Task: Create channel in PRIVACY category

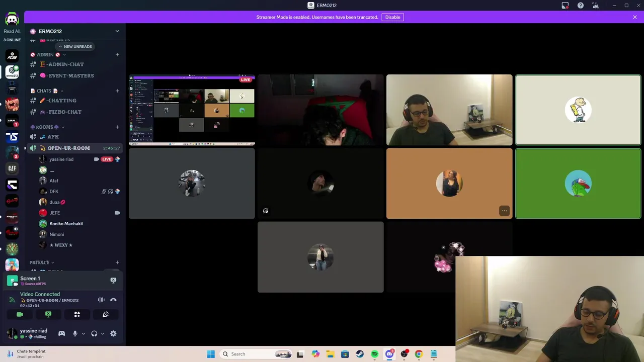Action: point(117,262)
